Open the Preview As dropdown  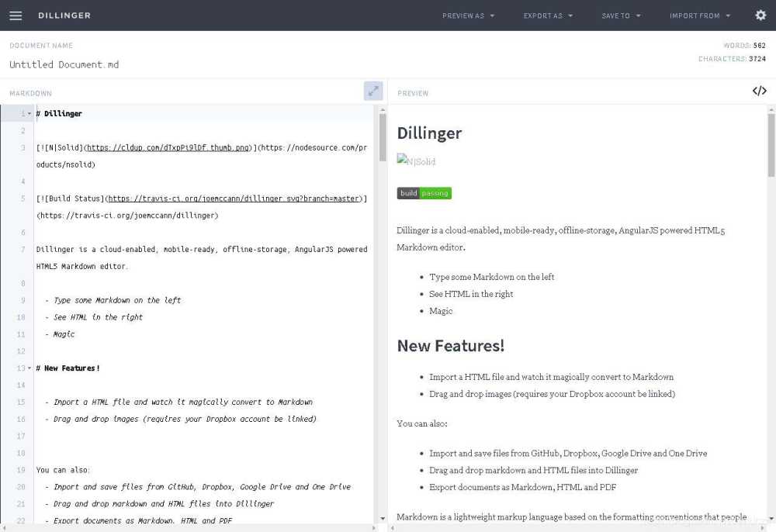[468, 16]
